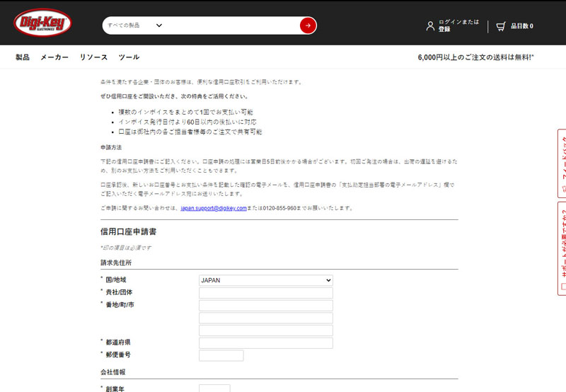Click the 都道府県 input field
566x392 pixels.
(x=265, y=343)
